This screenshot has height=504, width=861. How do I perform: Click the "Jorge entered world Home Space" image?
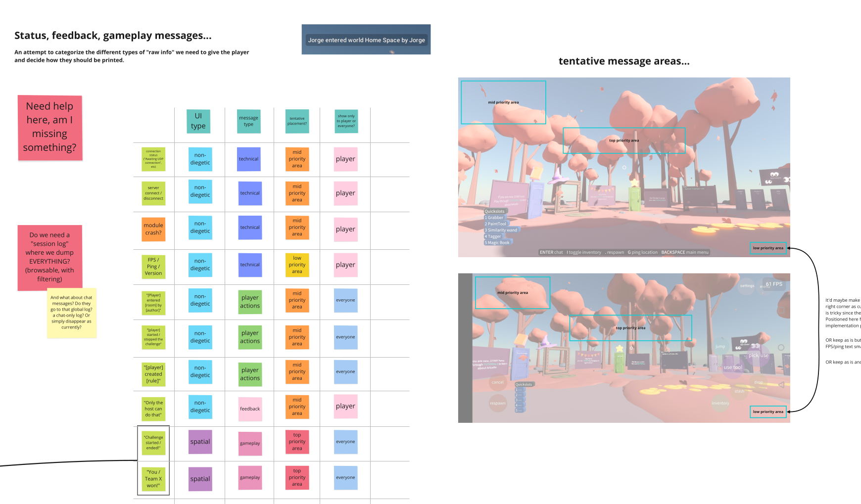366,40
